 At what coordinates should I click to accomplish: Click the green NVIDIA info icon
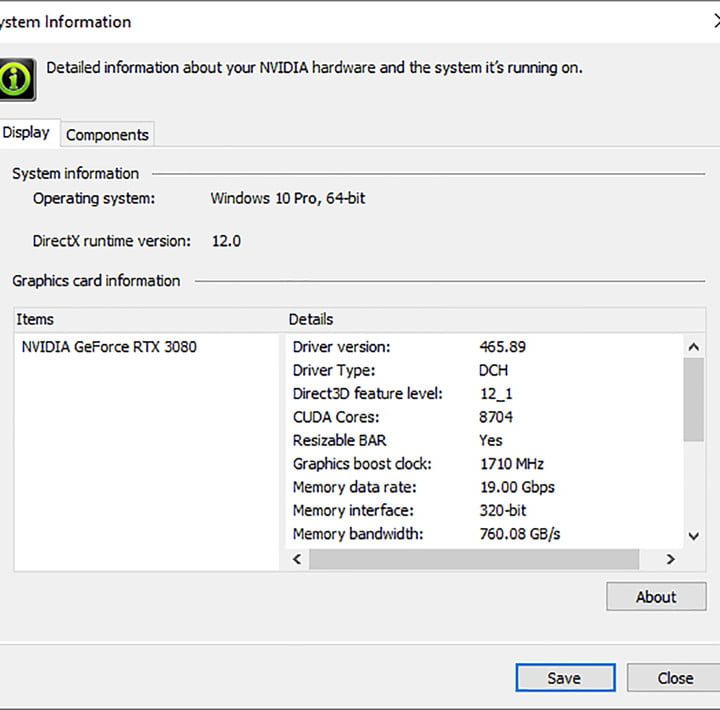click(17, 79)
